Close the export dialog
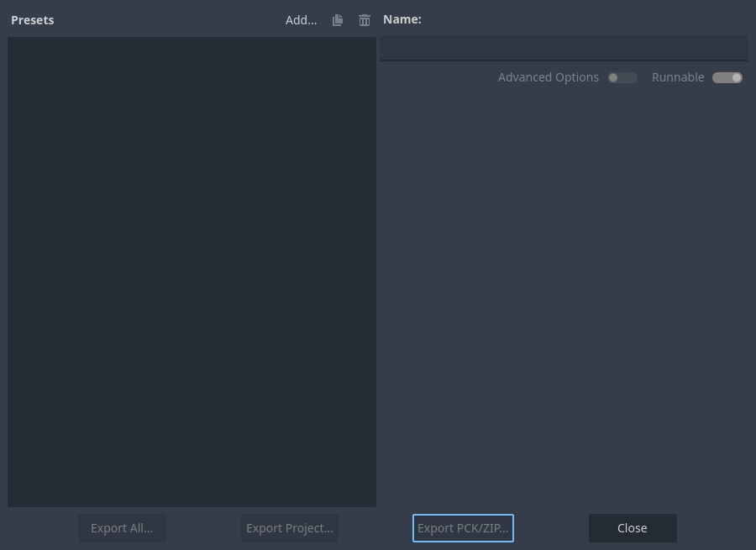Viewport: 756px width, 550px height. [x=632, y=527]
